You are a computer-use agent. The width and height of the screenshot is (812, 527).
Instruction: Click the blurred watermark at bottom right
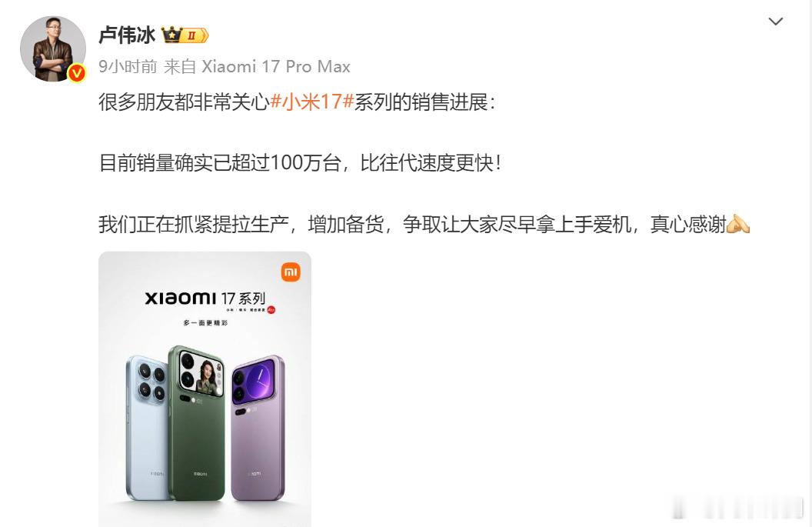point(738,506)
